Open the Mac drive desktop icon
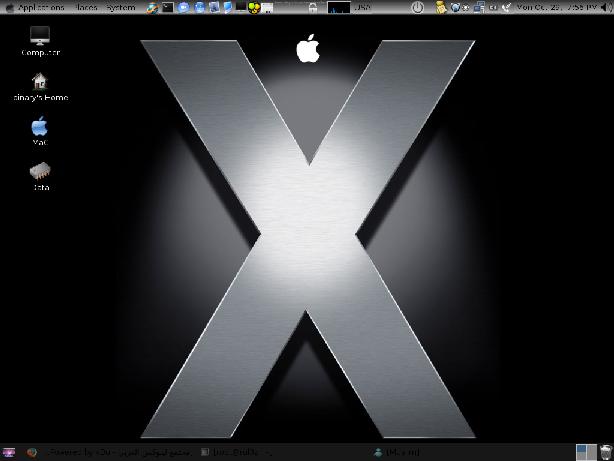614x461 pixels. (x=40, y=131)
